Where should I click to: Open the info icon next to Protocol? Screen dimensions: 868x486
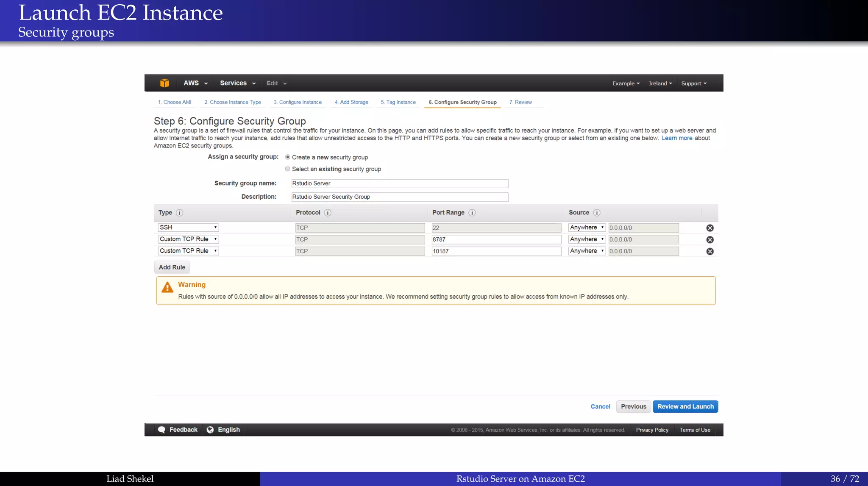[328, 213]
